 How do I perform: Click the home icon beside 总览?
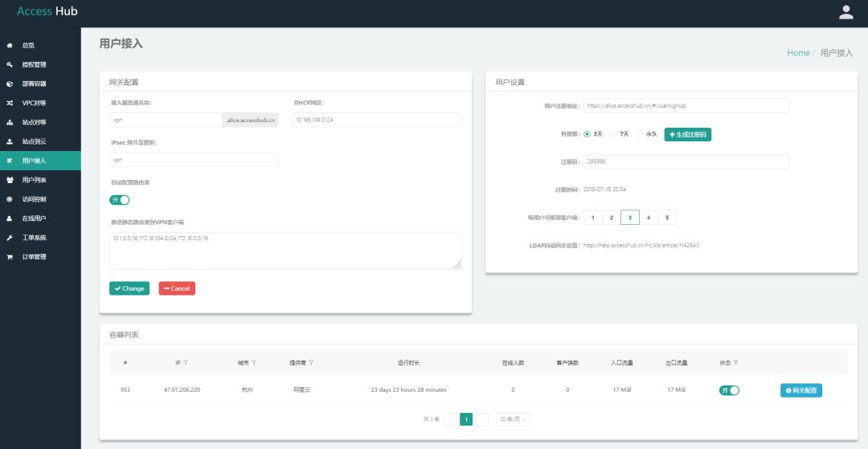tap(10, 45)
